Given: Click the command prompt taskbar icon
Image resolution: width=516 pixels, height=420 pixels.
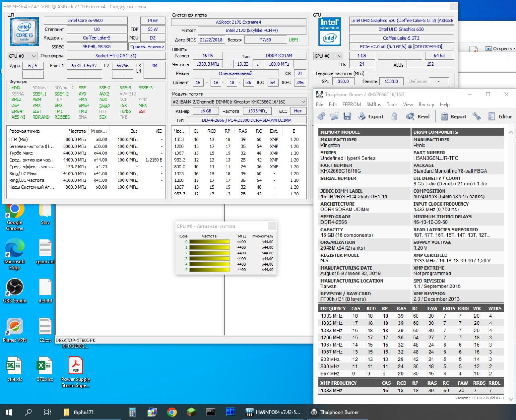Looking at the screenshot, I should (210, 412).
